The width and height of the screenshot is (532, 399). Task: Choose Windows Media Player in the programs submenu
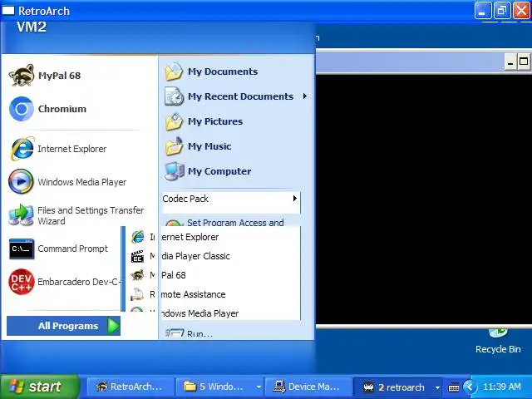(x=200, y=313)
